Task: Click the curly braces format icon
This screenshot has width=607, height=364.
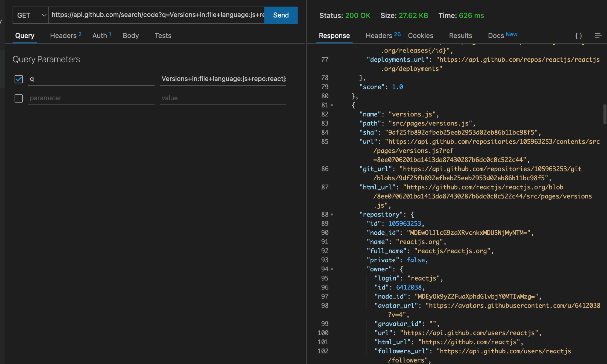Action: point(579,36)
